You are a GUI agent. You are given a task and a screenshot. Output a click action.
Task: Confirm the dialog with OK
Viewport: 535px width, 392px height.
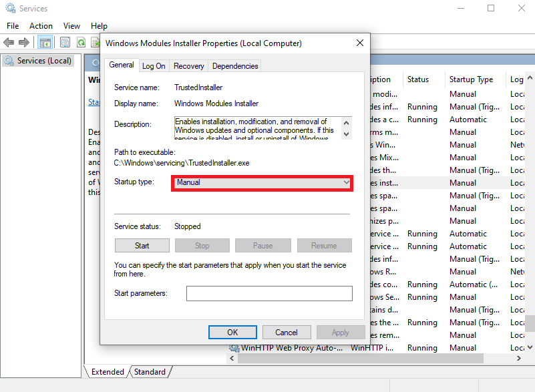pos(232,333)
